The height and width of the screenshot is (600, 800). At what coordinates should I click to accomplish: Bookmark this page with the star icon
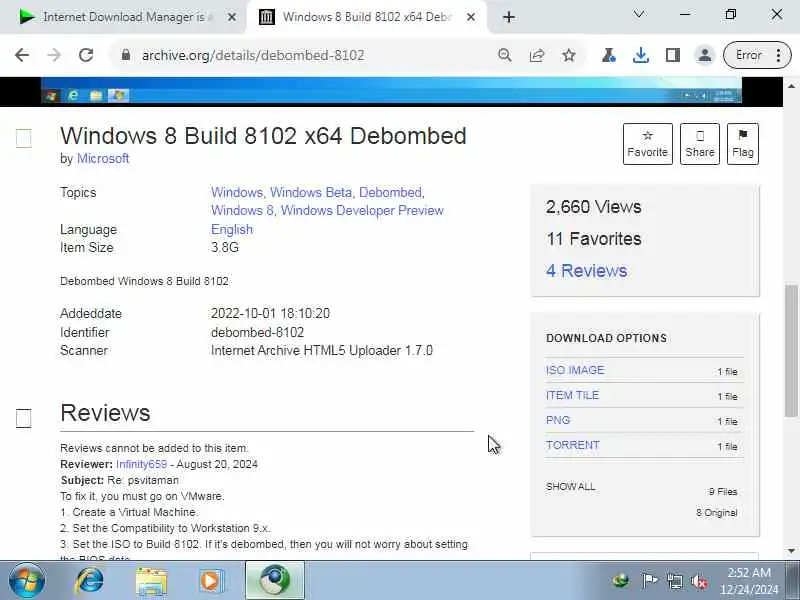[569, 55]
